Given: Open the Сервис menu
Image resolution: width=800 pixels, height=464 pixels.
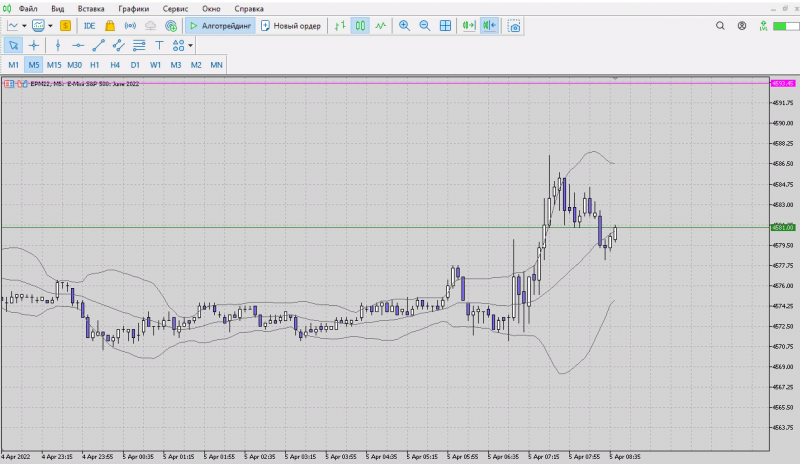Looking at the screenshot, I should click(176, 9).
